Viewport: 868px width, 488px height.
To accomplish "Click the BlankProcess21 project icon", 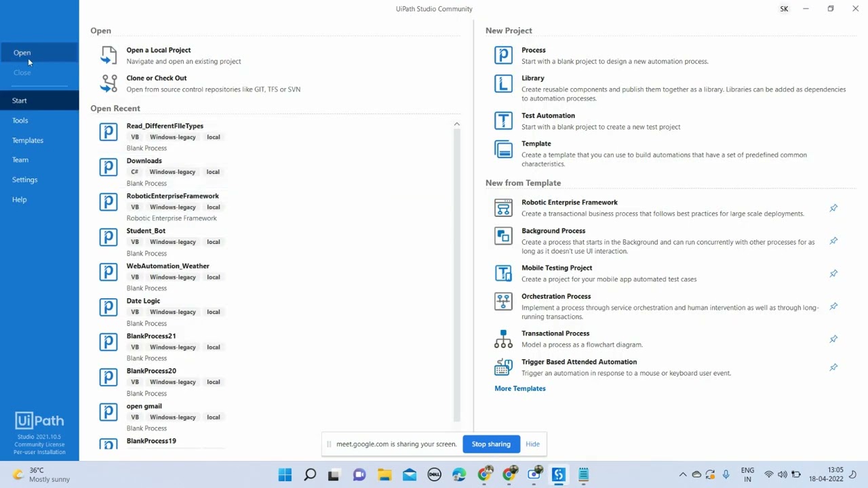I will pyautogui.click(x=108, y=342).
